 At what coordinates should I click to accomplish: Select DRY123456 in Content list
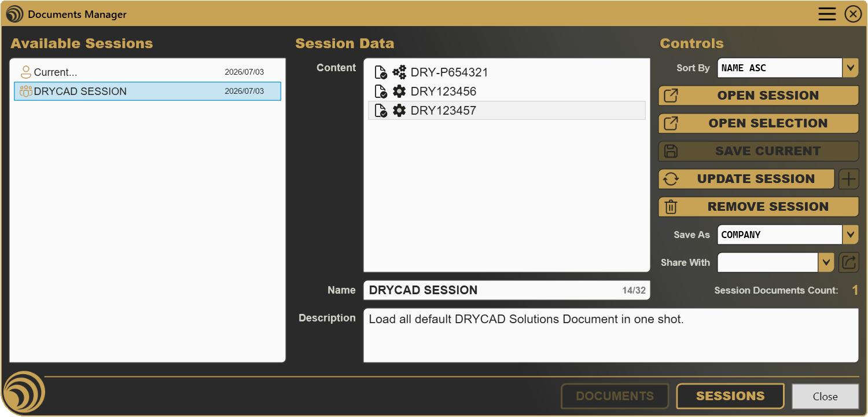tap(507, 92)
